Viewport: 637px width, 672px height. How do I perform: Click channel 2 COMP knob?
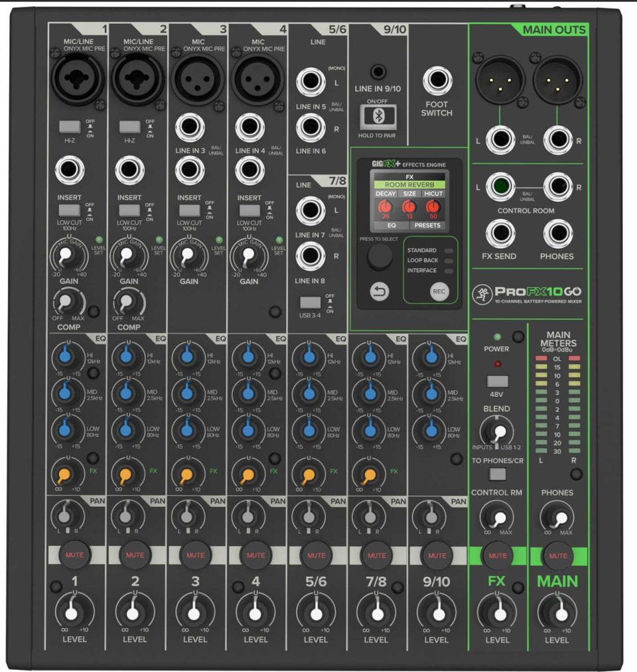coord(128,302)
